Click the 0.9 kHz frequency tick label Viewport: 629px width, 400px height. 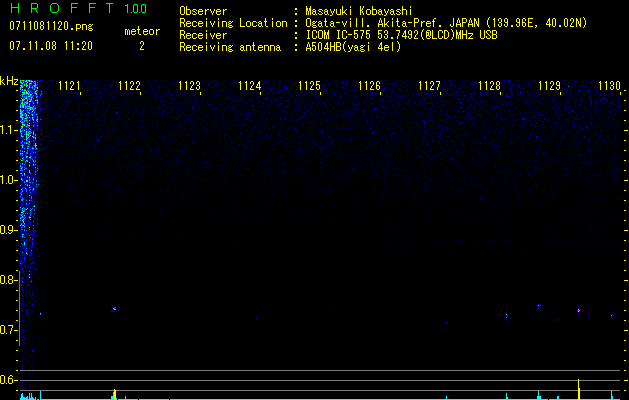click(9, 230)
